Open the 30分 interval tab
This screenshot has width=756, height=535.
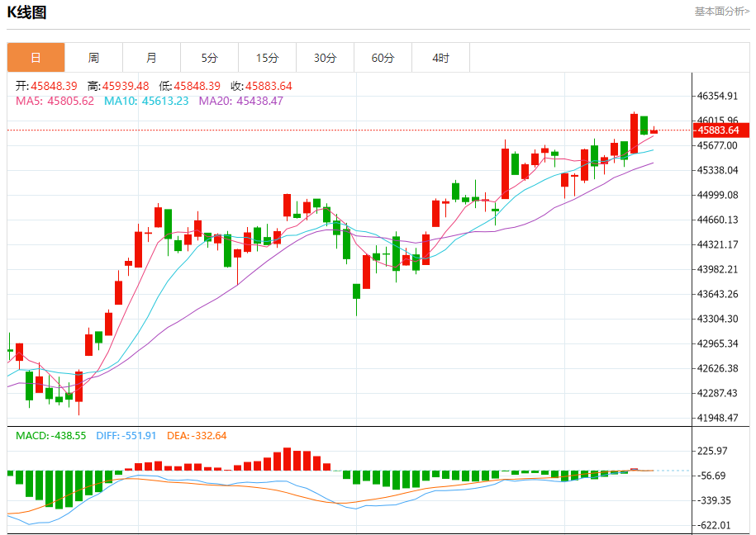click(x=325, y=58)
